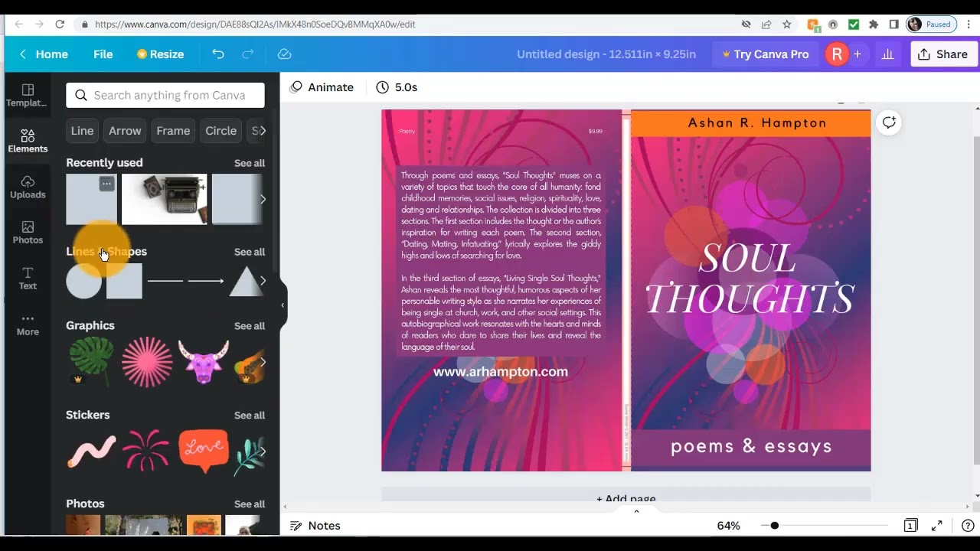Viewport: 980px width, 551px height.
Task: Click the search field in Elements panel
Action: [x=165, y=95]
